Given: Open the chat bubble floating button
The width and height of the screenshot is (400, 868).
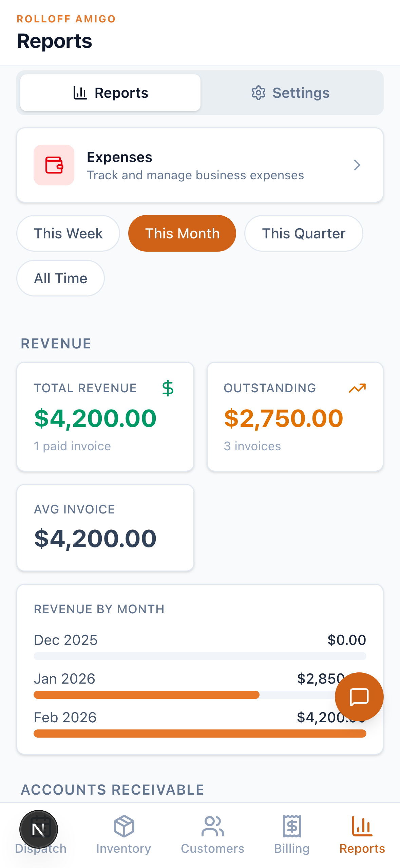Looking at the screenshot, I should pyautogui.click(x=359, y=697).
